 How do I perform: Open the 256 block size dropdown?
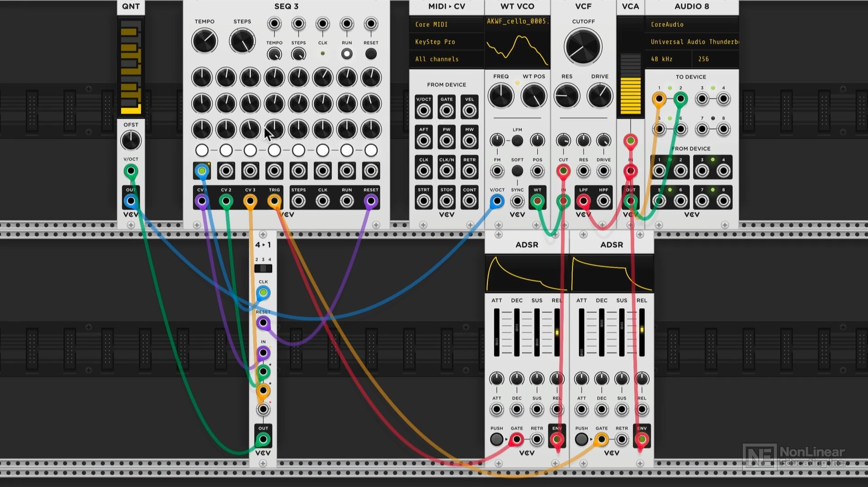(715, 59)
